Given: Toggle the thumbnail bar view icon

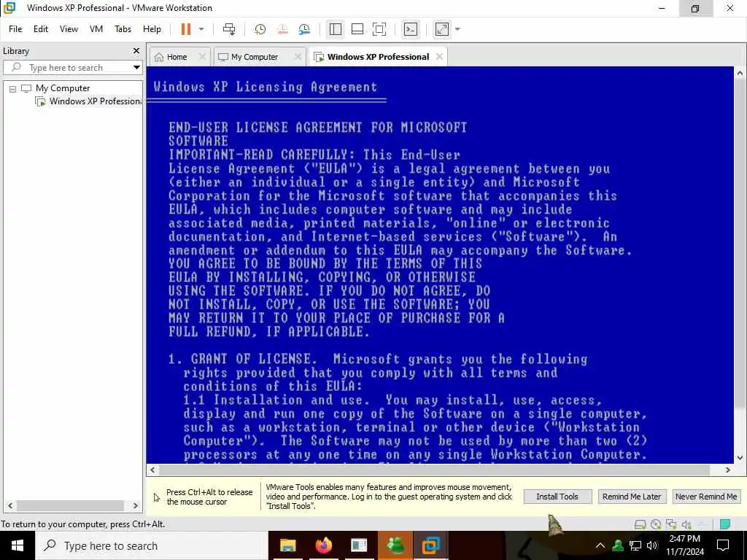Looking at the screenshot, I should coord(357,29).
